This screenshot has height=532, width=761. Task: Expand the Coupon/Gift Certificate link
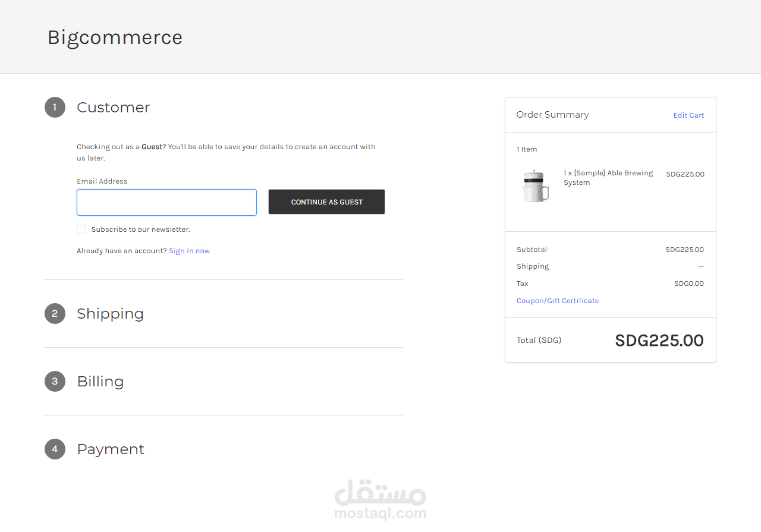coord(557,301)
